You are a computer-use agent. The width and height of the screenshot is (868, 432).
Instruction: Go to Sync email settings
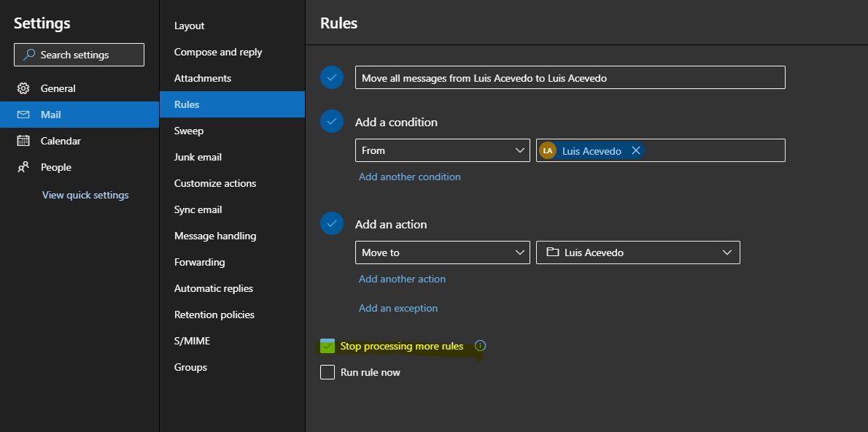232,209
